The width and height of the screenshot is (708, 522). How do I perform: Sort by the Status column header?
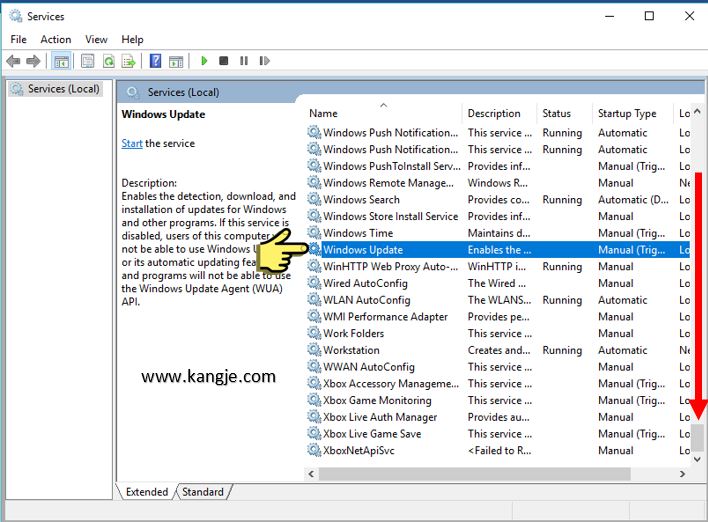coord(564,113)
